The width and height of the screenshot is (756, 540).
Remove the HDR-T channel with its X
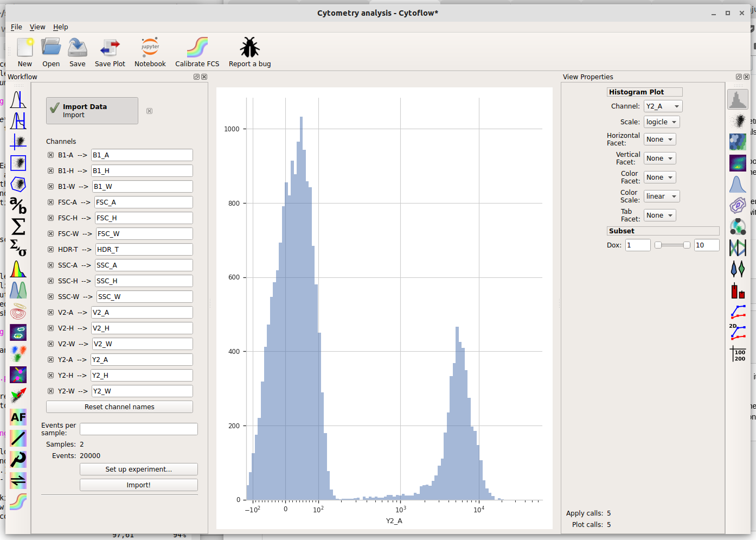[50, 250]
